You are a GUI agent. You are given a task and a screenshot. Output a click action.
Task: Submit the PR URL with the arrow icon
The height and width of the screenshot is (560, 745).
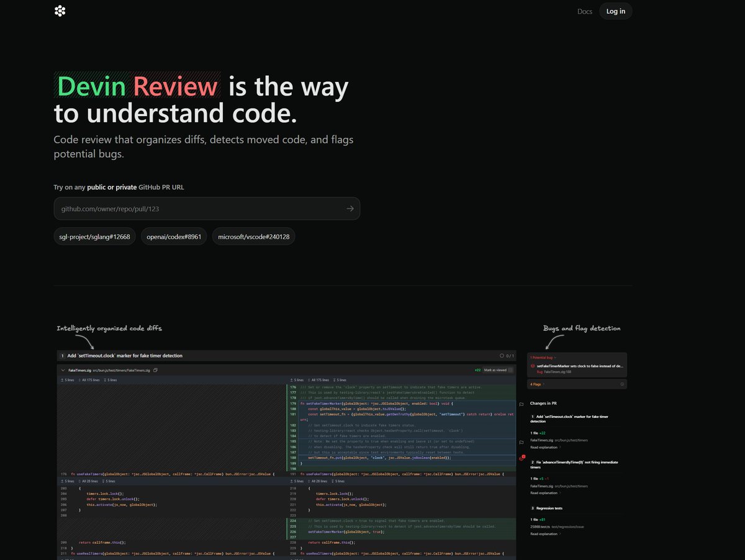pos(350,209)
